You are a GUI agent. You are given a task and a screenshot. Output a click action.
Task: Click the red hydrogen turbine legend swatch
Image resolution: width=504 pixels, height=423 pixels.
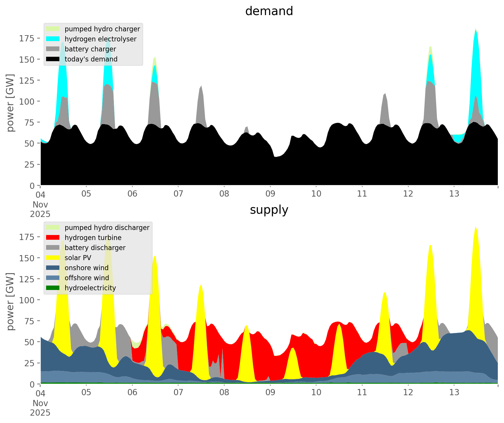click(53, 238)
